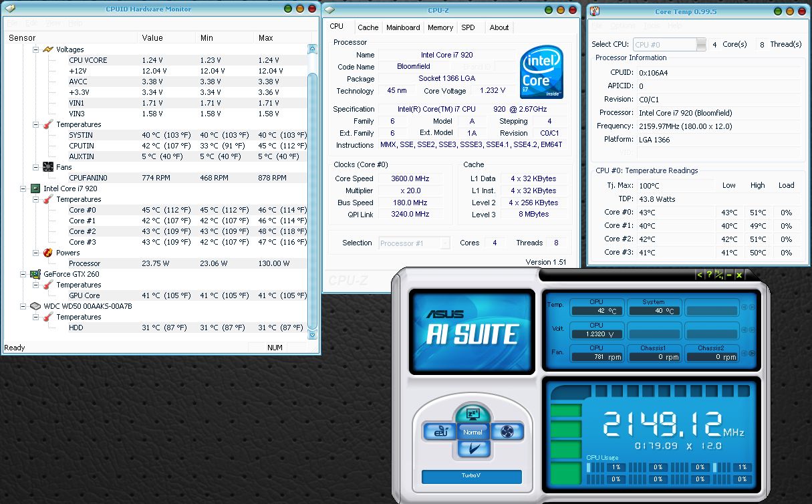The height and width of the screenshot is (504, 812).
Task: Collapse the Voltages tree node
Action: coord(35,49)
